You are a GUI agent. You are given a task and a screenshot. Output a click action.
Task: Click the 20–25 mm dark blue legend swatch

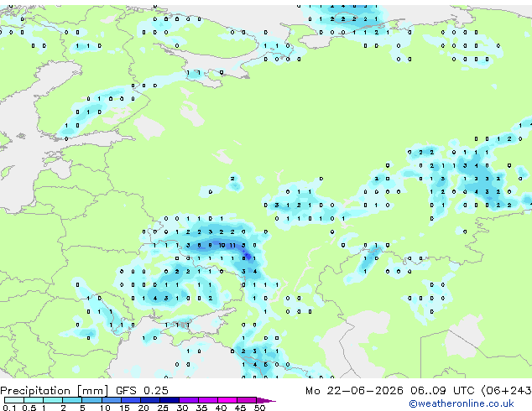pyautogui.click(x=149, y=400)
